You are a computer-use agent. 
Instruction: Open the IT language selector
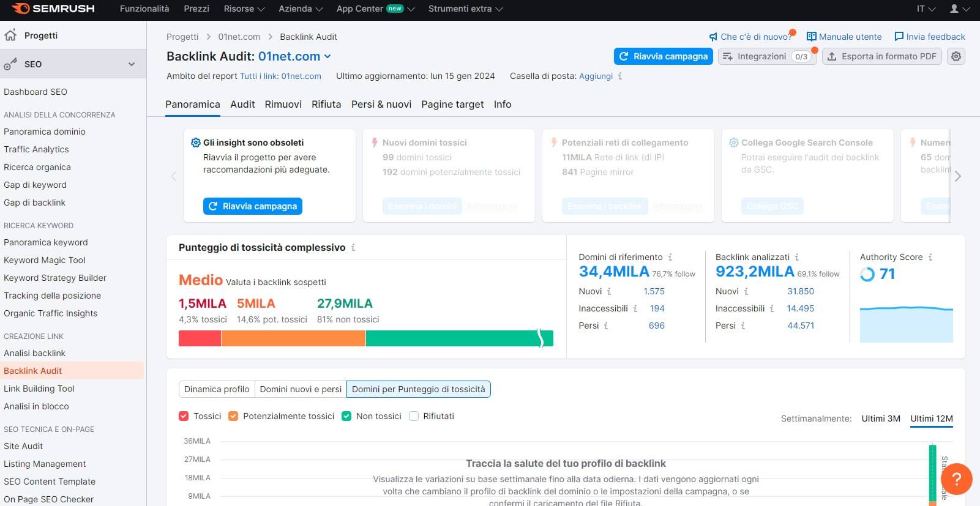pyautogui.click(x=926, y=9)
